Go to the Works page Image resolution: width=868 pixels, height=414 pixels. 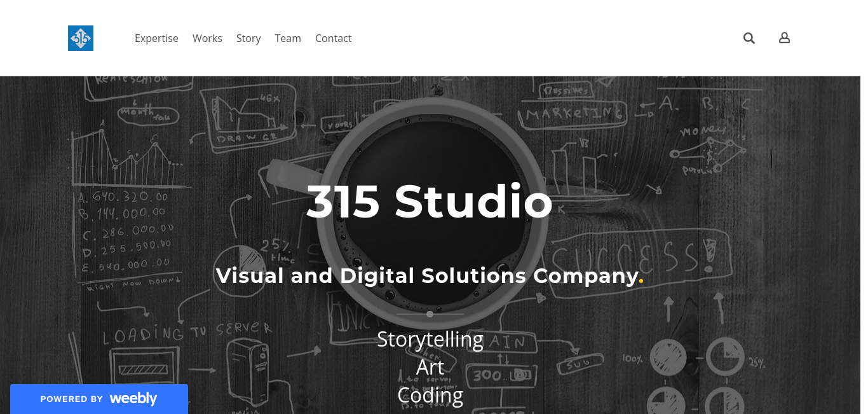(x=207, y=38)
